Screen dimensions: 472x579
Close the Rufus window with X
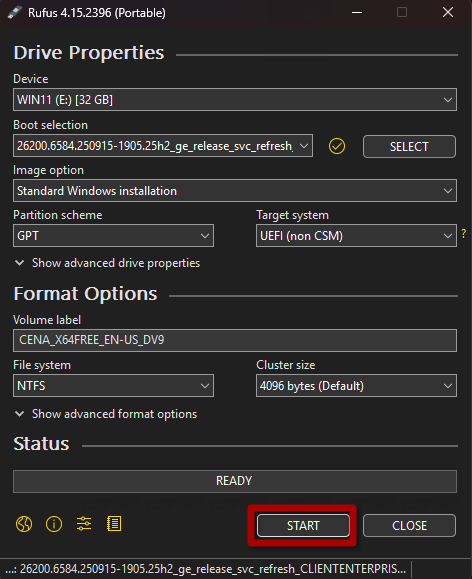pos(448,13)
